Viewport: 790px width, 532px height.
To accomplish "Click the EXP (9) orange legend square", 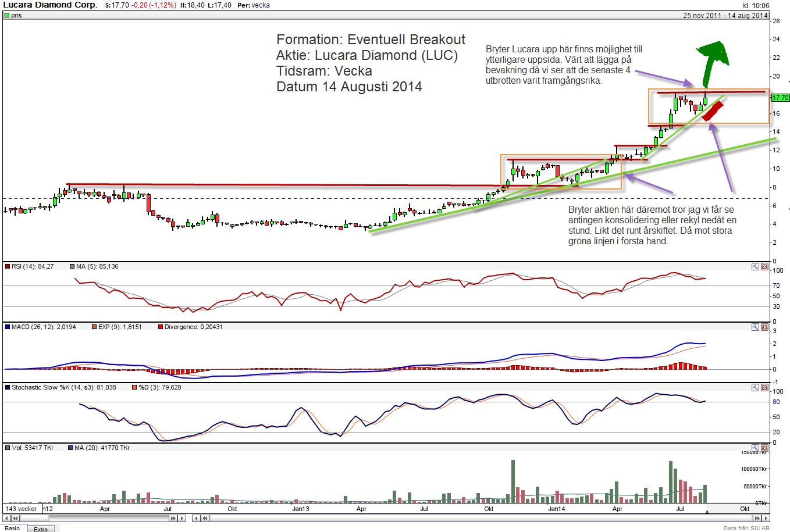I will point(94,327).
